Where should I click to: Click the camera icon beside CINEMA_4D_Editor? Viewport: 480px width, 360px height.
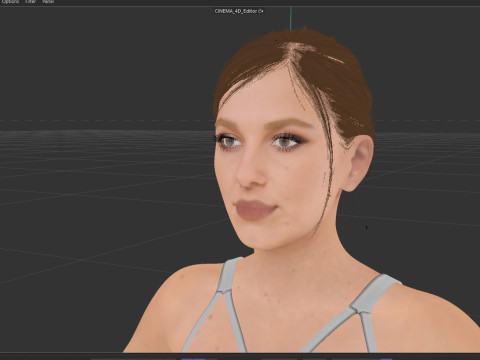tap(261, 11)
